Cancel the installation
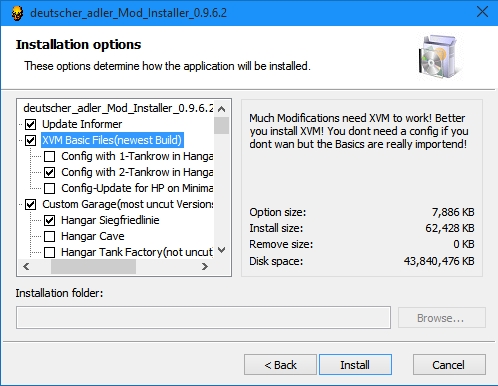 [449, 365]
